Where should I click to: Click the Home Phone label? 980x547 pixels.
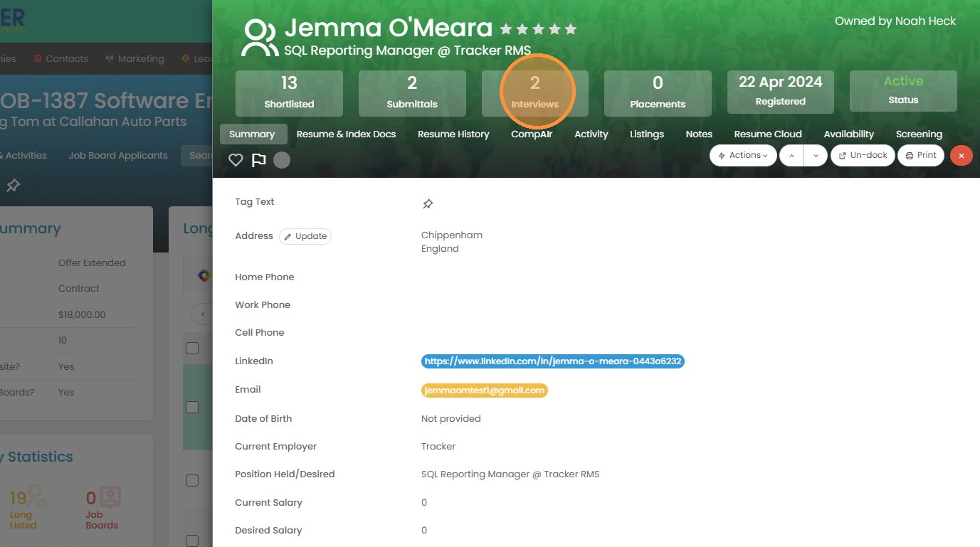point(265,277)
